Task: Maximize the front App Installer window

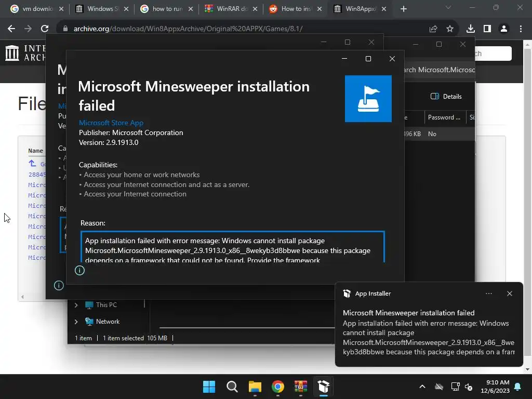Action: [x=368, y=59]
